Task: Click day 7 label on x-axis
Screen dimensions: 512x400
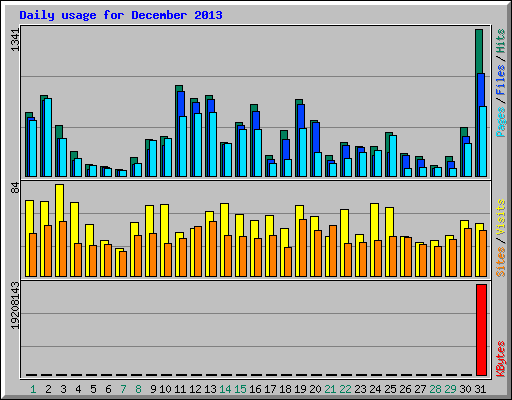Action: [123, 389]
